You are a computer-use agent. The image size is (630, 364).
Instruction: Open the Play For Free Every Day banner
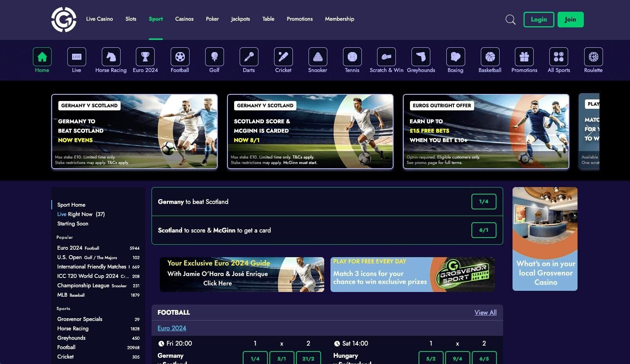coord(413,274)
